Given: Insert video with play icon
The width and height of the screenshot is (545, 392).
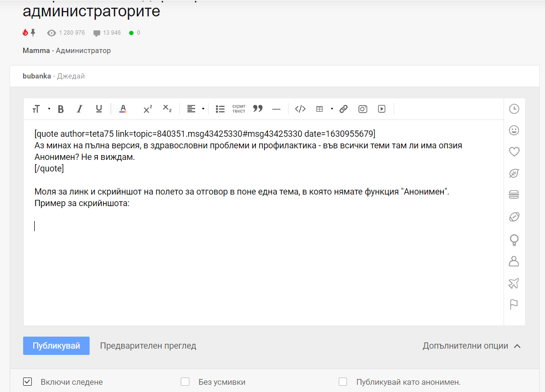Looking at the screenshot, I should click(382, 109).
